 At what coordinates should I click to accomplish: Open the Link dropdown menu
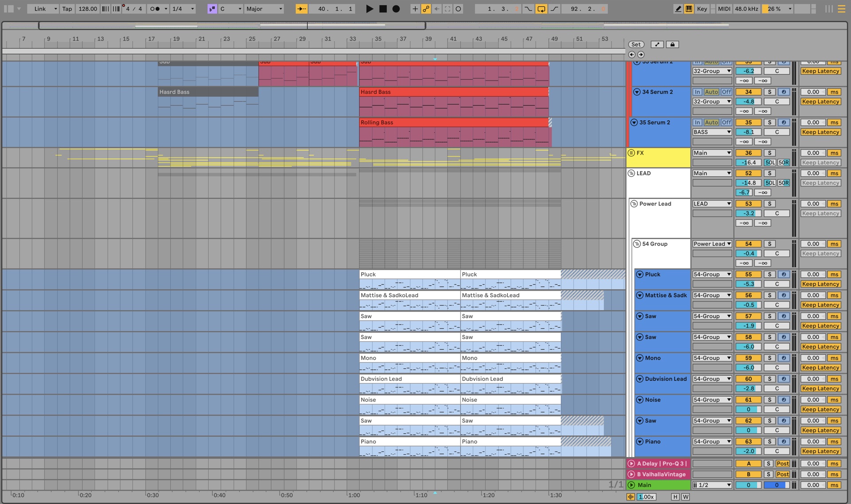point(43,9)
